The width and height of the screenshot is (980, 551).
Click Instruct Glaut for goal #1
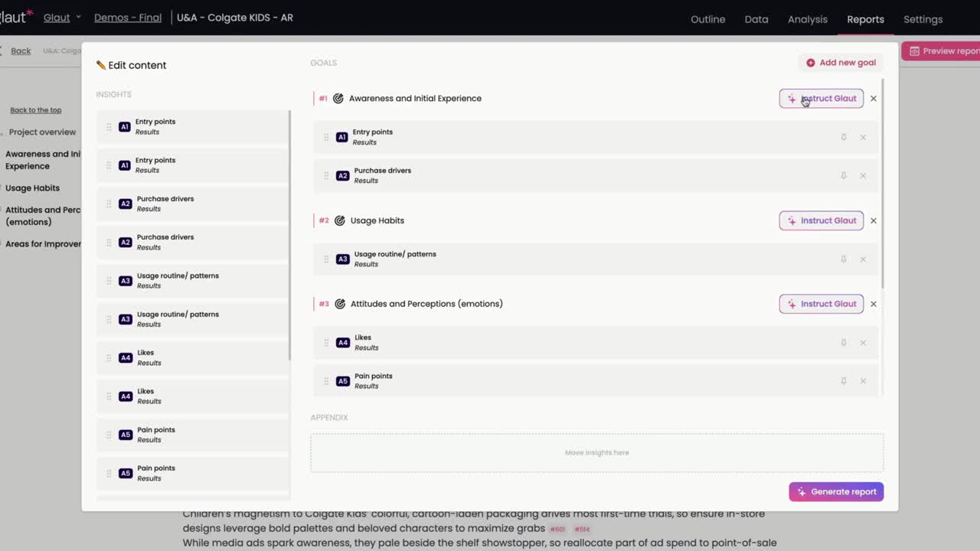coord(822,98)
